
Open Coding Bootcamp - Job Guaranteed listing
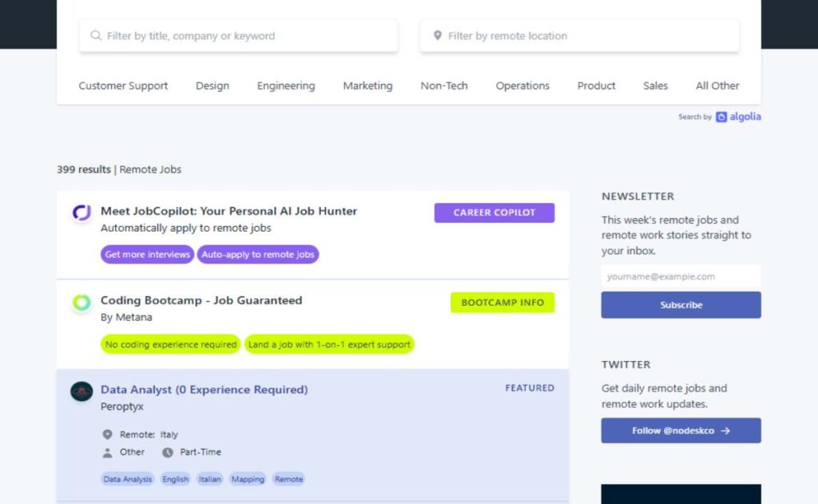click(x=201, y=300)
